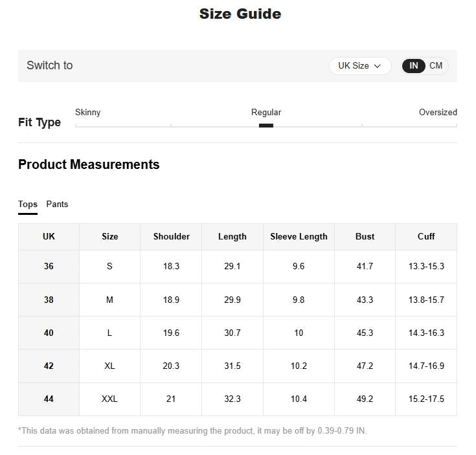The image size is (476, 455).
Task: Click the Length column header
Action: [x=232, y=237]
